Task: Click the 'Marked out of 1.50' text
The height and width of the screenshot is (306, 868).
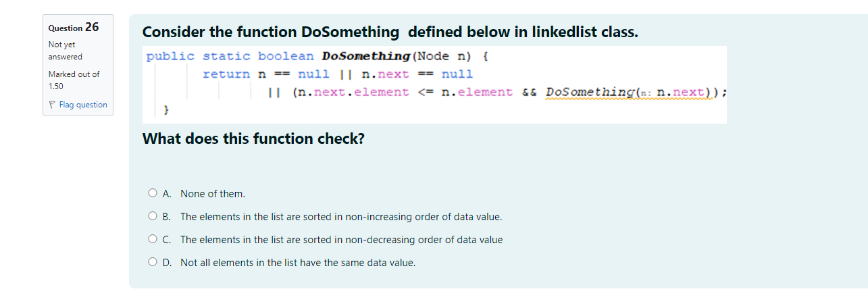Action: click(74, 80)
